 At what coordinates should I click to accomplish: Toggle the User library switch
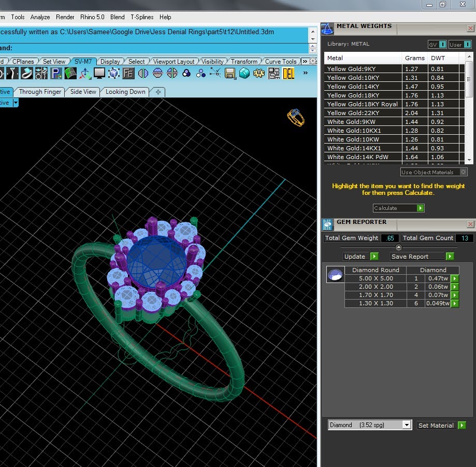pos(460,45)
